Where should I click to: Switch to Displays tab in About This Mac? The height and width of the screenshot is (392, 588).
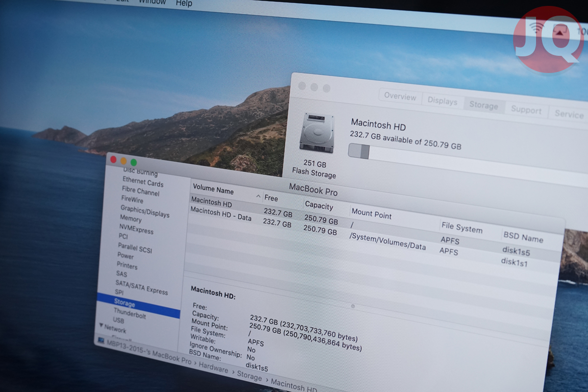(442, 101)
